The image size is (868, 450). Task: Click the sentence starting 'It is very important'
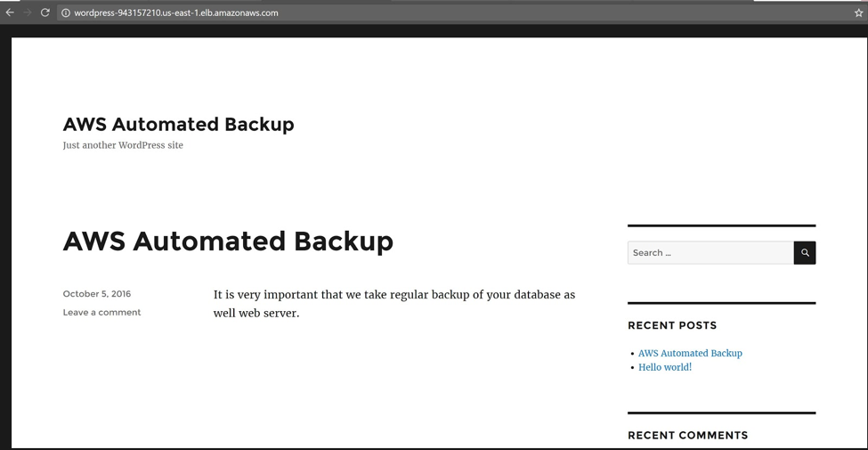coord(394,295)
